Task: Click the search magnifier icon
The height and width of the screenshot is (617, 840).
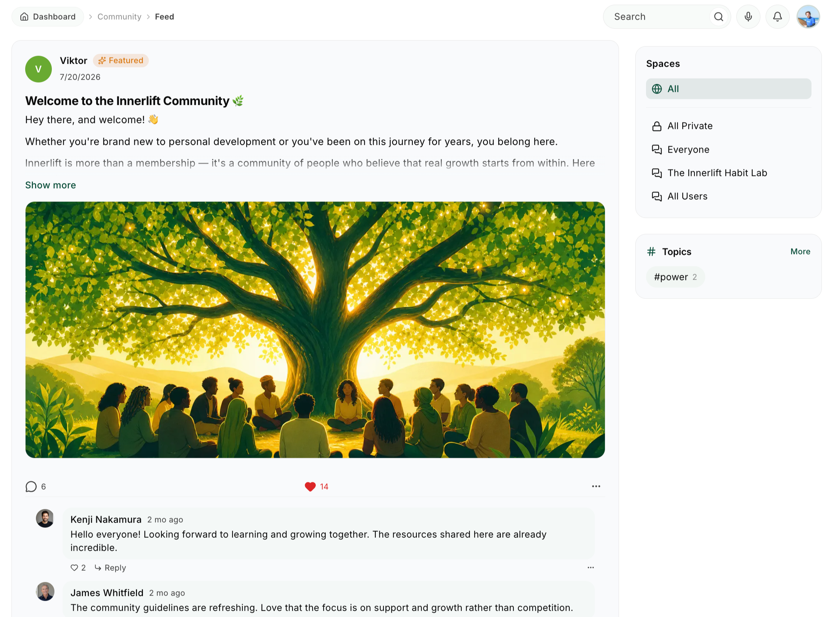Action: click(x=718, y=17)
